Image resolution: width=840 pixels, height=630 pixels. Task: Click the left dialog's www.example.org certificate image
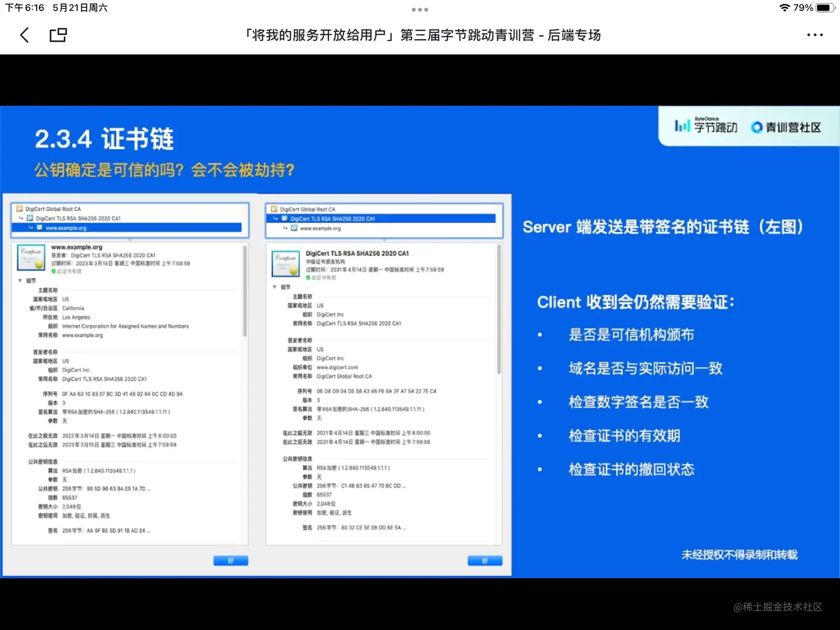(x=31, y=257)
